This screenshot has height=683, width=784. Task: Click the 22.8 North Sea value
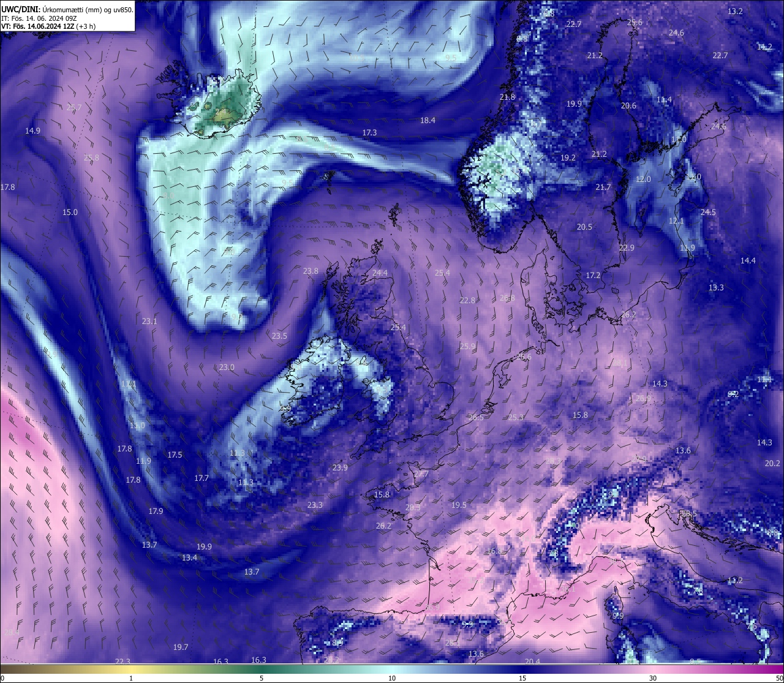click(x=467, y=300)
